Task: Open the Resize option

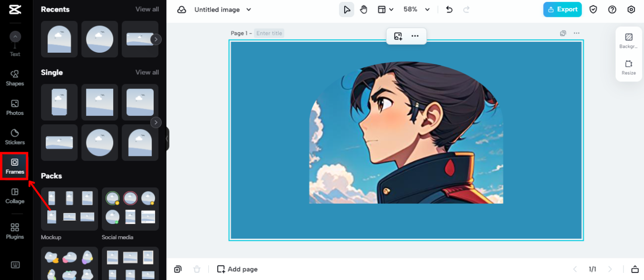Action: [x=628, y=67]
